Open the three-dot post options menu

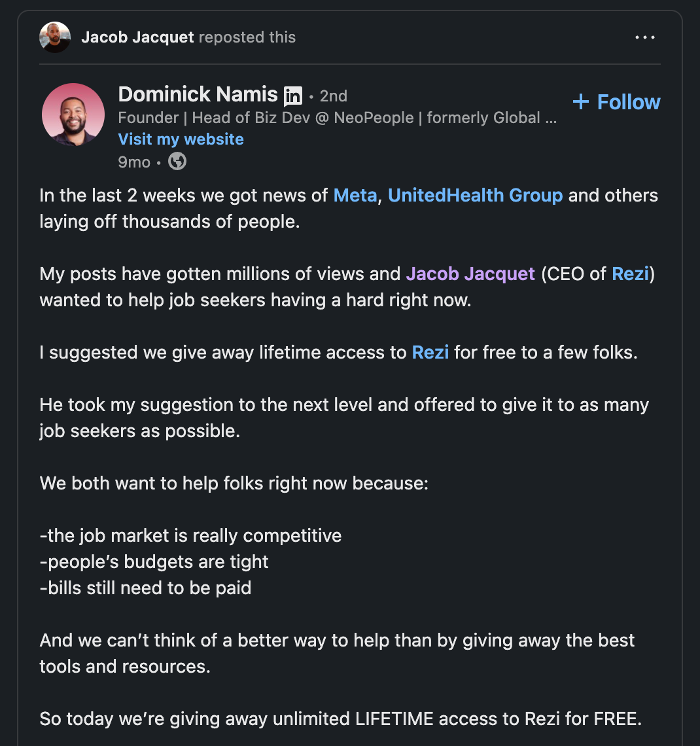pos(645,37)
